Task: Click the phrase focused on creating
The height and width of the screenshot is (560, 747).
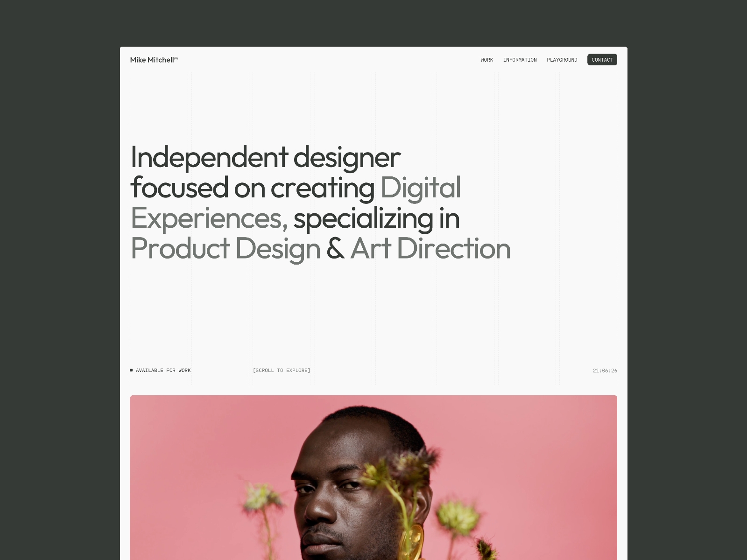Action: tap(253, 188)
